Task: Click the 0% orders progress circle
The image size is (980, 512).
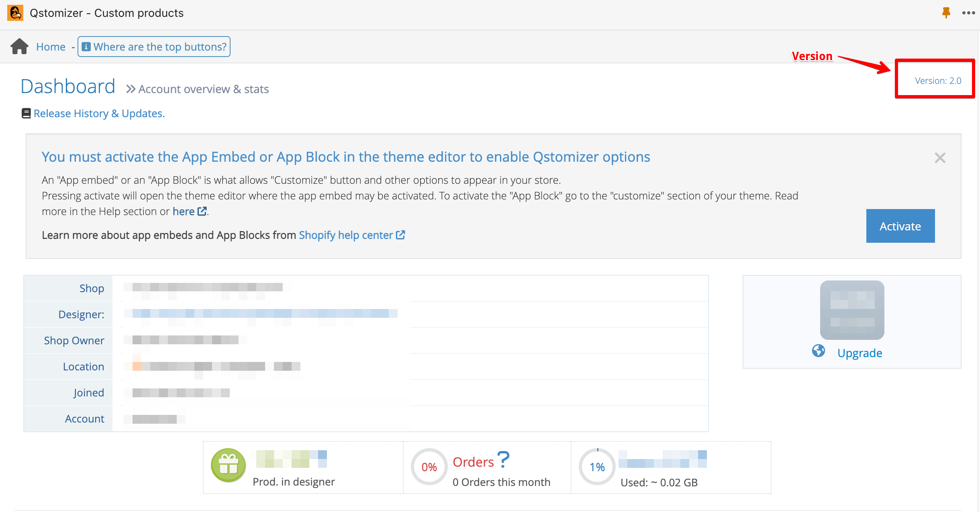Action: coord(429,467)
